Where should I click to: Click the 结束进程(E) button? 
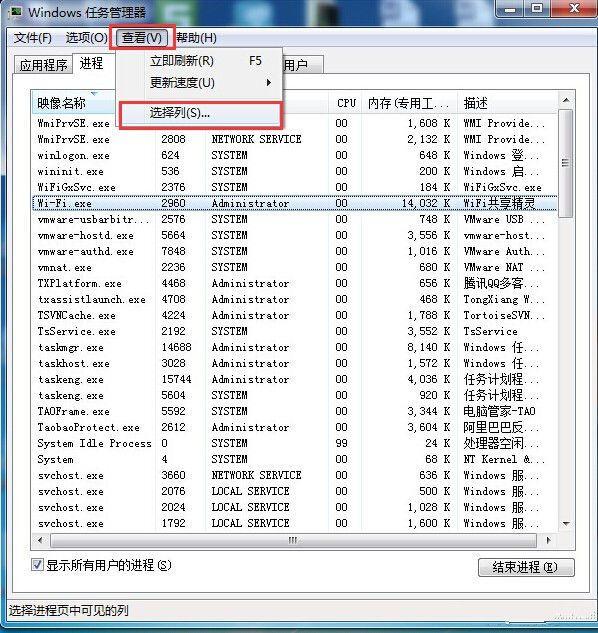click(526, 567)
